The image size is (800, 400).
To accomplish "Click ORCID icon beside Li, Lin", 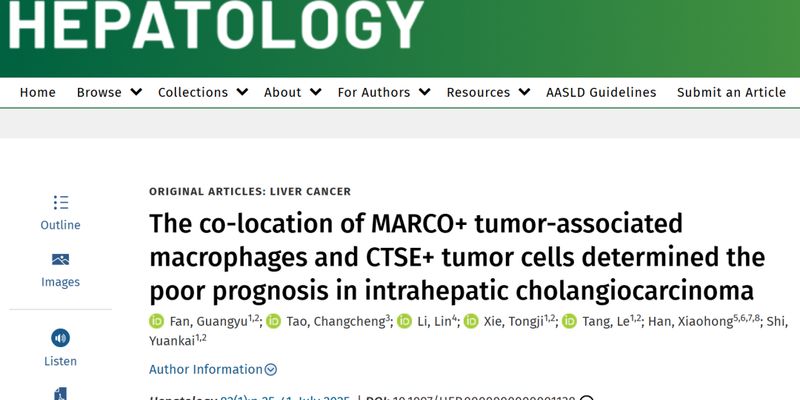I will (x=404, y=322).
